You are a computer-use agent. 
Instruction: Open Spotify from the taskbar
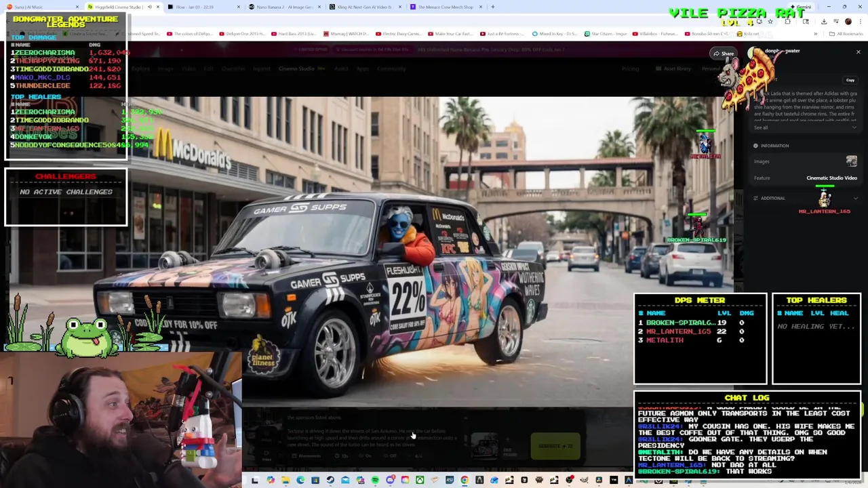coord(375,480)
